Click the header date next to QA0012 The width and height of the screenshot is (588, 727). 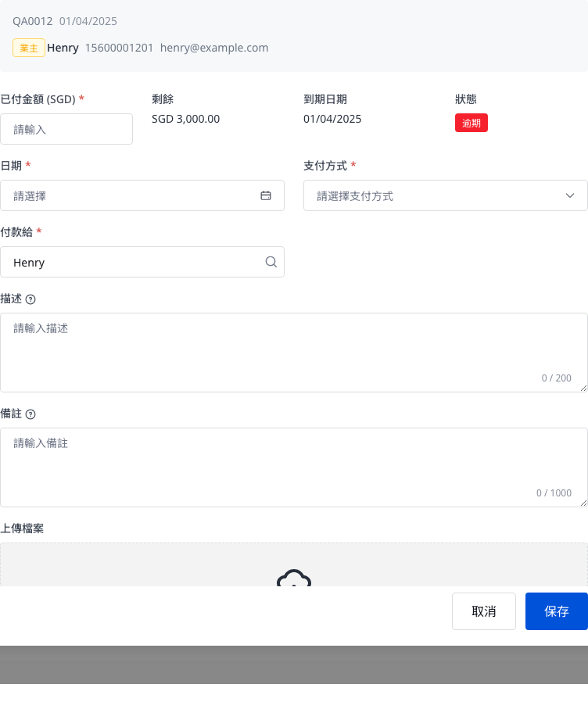(x=88, y=21)
